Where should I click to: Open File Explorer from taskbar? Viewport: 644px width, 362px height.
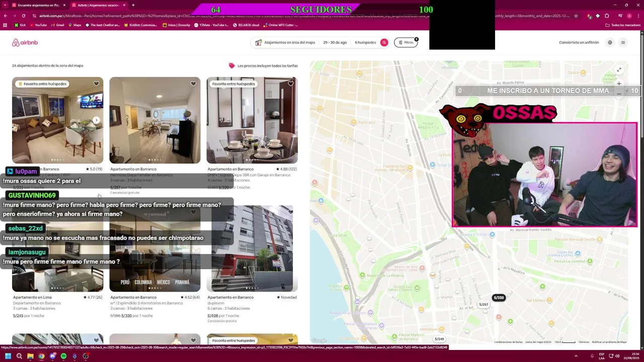pos(30,356)
